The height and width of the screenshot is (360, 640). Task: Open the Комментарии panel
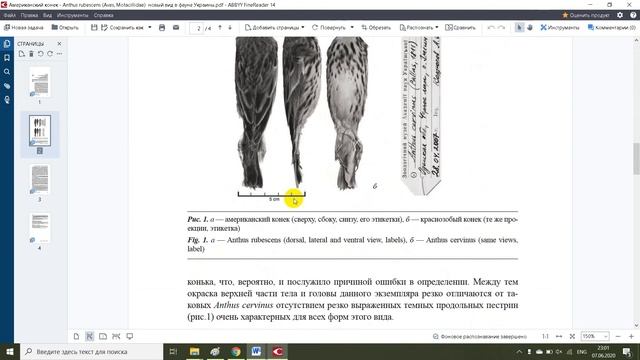(x=611, y=28)
